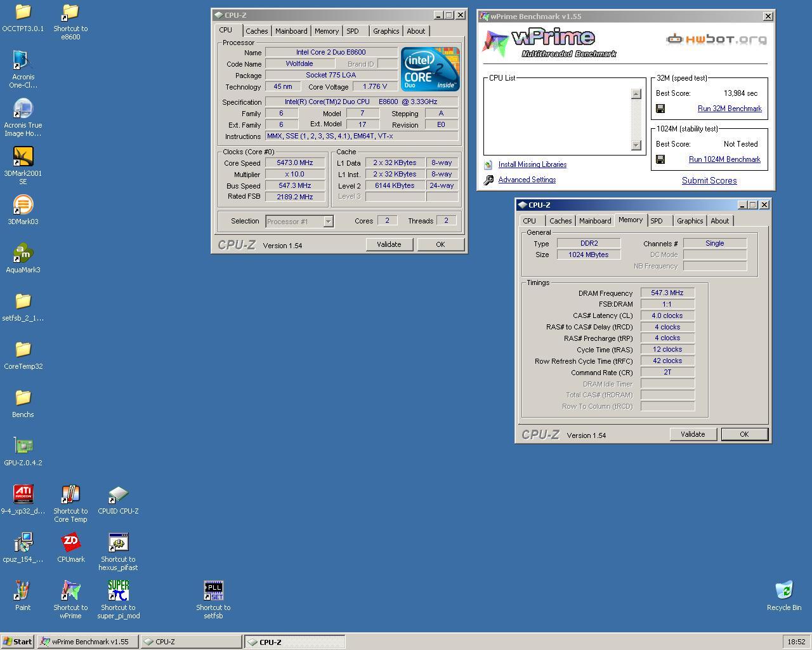Switch to Memory tab in upper CPU-Z window

(x=327, y=31)
